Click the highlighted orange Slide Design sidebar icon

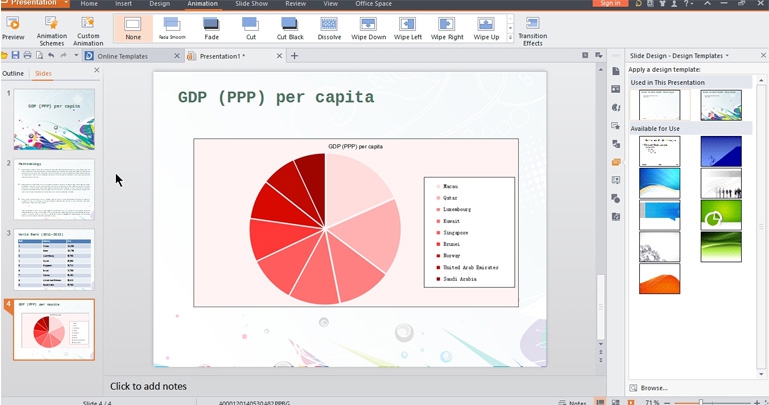click(x=616, y=162)
